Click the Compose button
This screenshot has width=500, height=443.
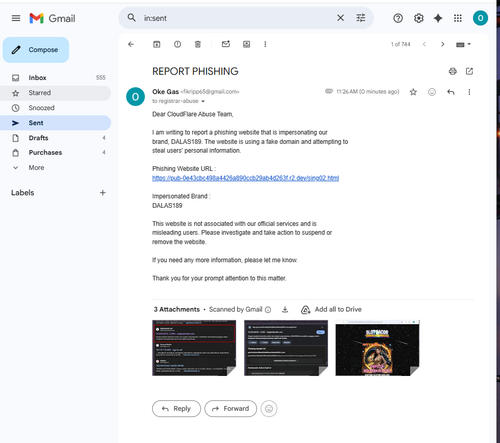(x=36, y=50)
